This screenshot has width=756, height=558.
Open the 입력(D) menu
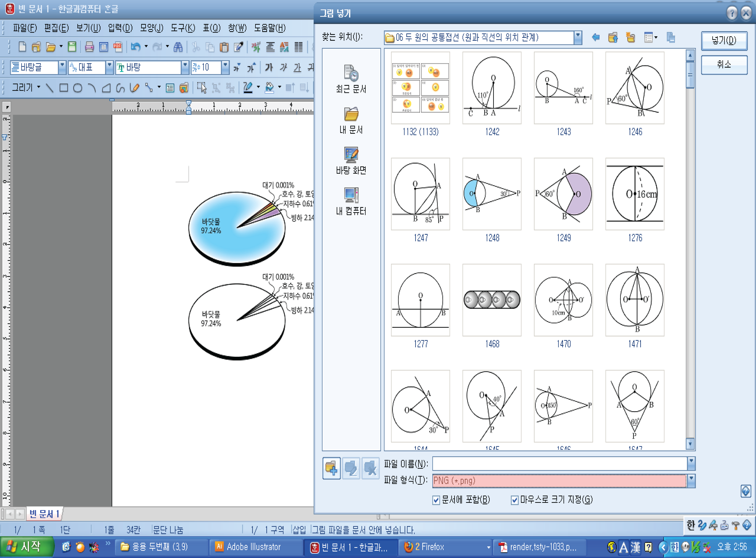tap(120, 28)
